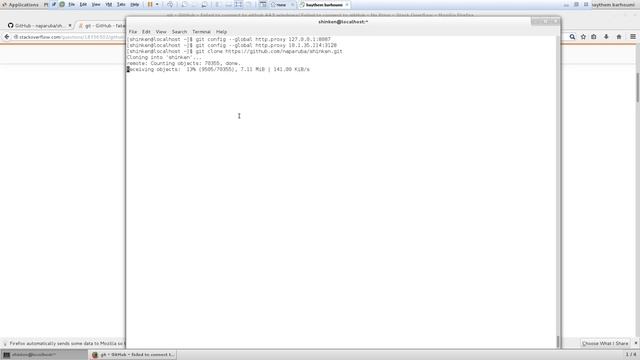This screenshot has height=360, width=640.
Task: Click the workspace switcher showing 1 / 4
Action: point(631,355)
